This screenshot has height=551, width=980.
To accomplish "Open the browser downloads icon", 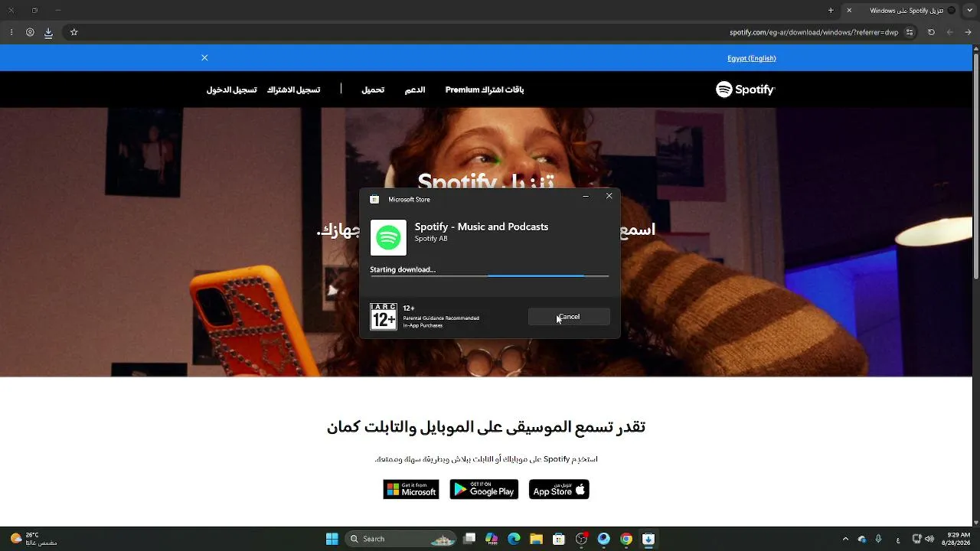I will point(48,32).
